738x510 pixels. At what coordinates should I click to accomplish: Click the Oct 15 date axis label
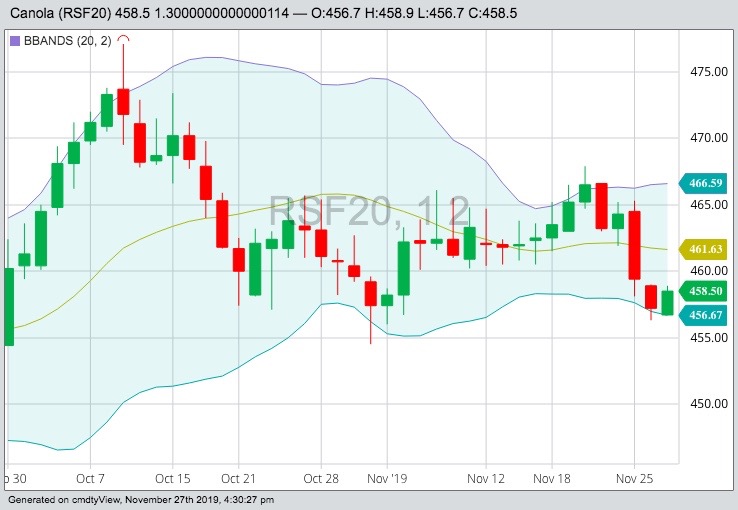click(x=172, y=478)
